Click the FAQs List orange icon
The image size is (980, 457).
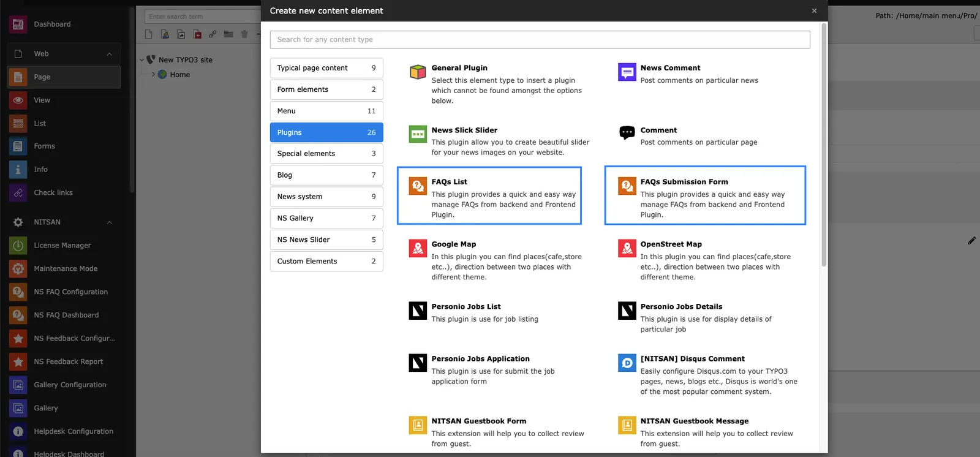click(418, 186)
